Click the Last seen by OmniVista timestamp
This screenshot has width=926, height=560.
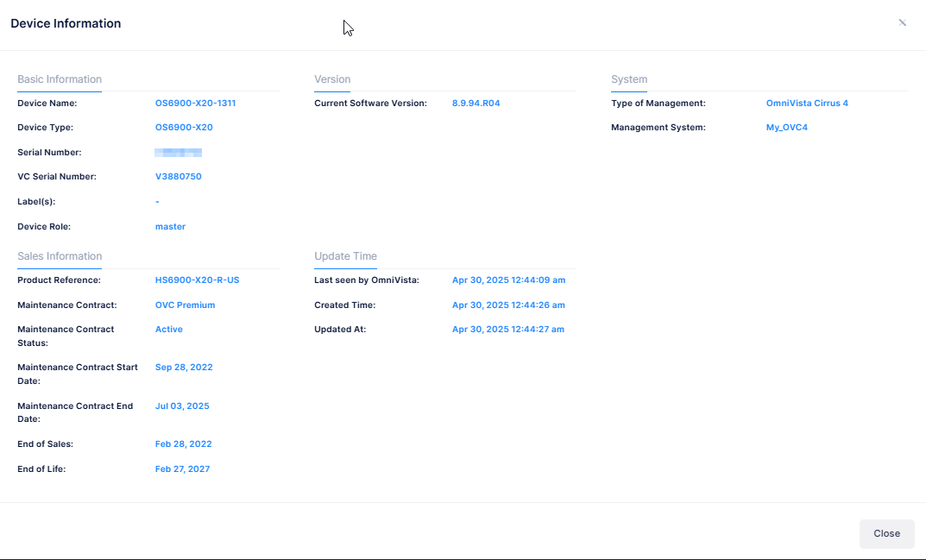click(508, 280)
